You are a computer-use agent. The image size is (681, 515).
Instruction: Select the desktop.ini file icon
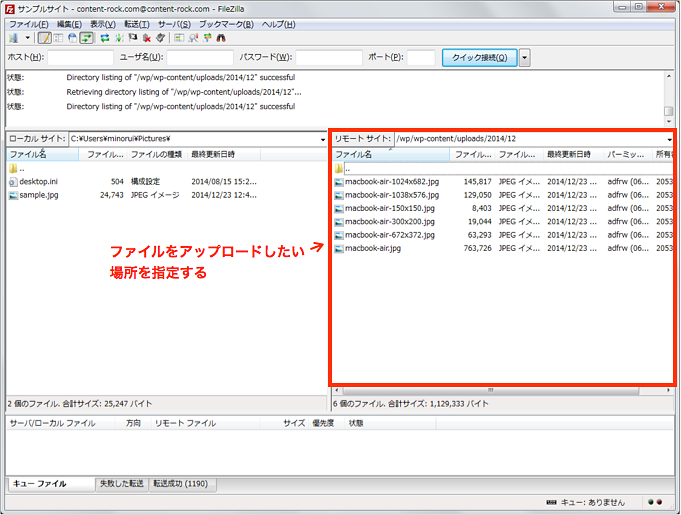coord(13,182)
